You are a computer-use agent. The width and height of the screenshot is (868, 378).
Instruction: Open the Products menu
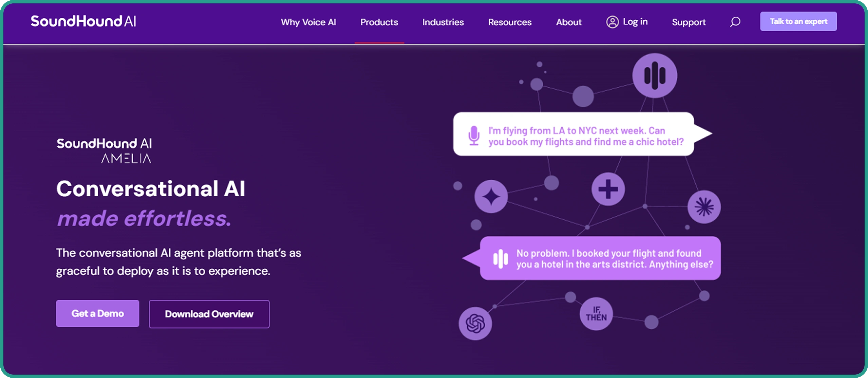coord(379,22)
